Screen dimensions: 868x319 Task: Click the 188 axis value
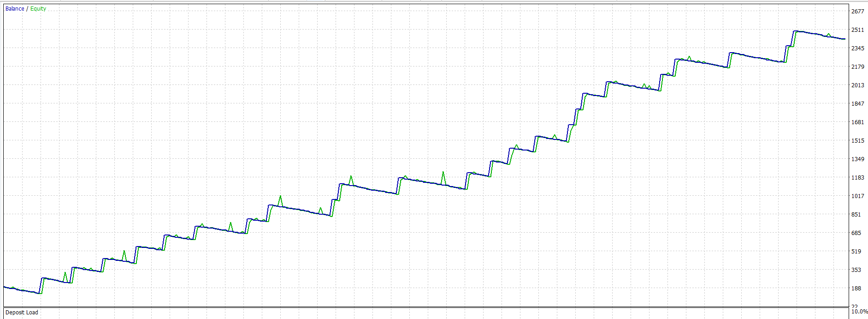pyautogui.click(x=856, y=289)
